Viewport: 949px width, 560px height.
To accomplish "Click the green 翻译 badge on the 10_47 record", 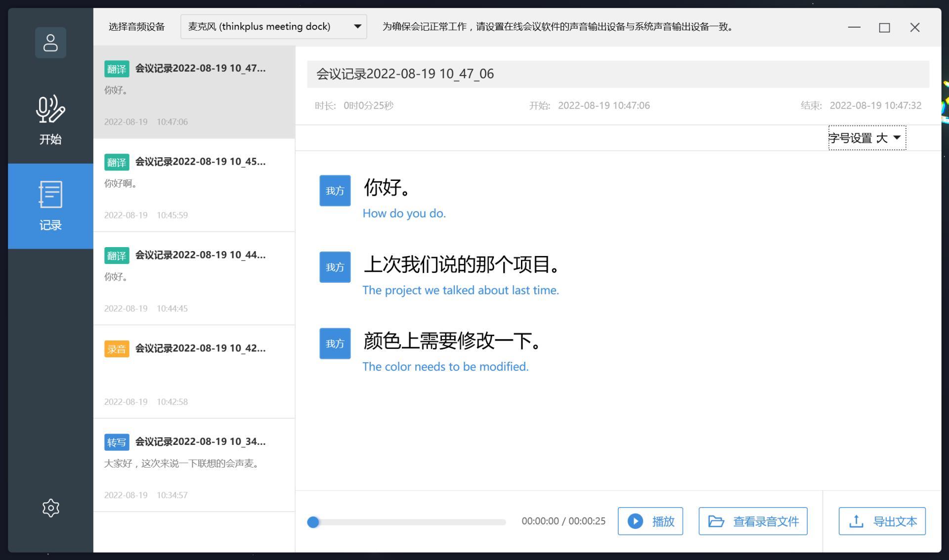I will coord(117,69).
